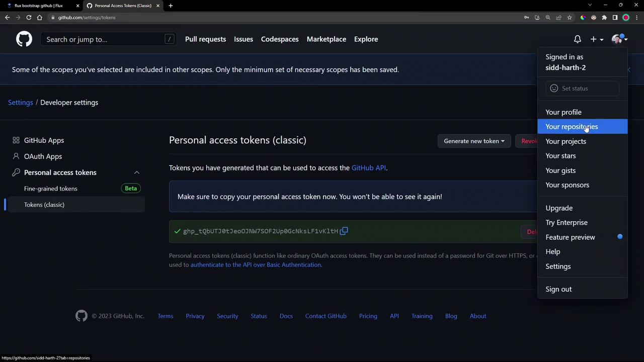Open OAuth Apps in the sidebar

pyautogui.click(x=43, y=156)
